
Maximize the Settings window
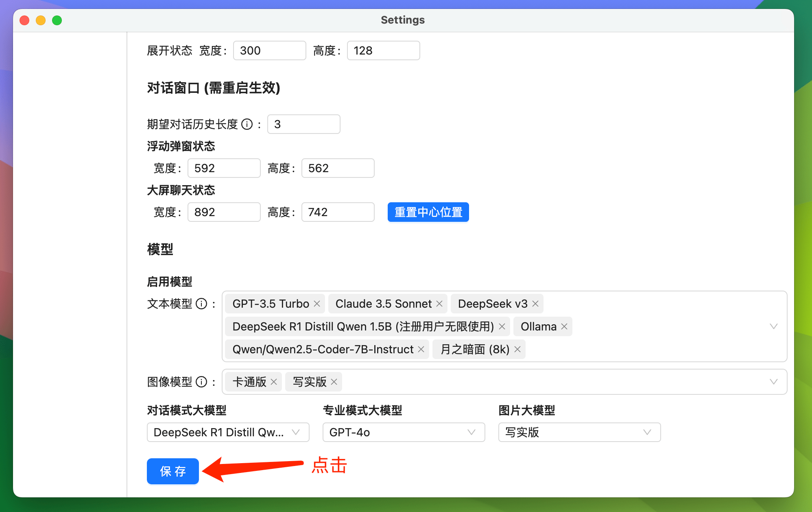coord(57,20)
